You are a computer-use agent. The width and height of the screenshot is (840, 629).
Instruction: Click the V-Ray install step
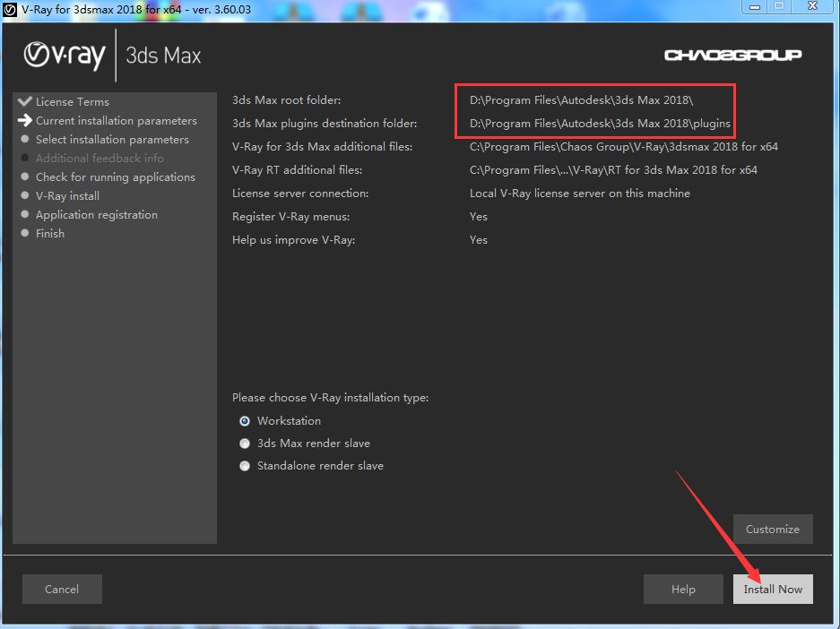click(x=67, y=196)
